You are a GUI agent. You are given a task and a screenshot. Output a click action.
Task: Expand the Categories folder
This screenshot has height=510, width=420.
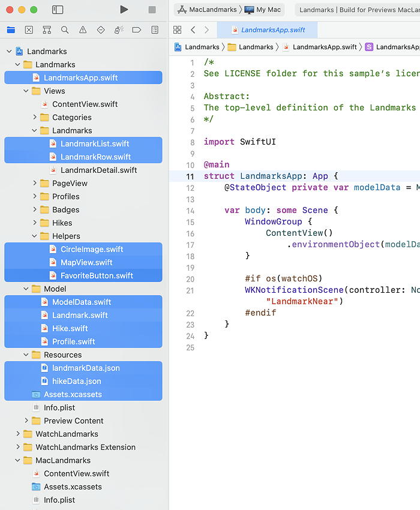click(34, 117)
